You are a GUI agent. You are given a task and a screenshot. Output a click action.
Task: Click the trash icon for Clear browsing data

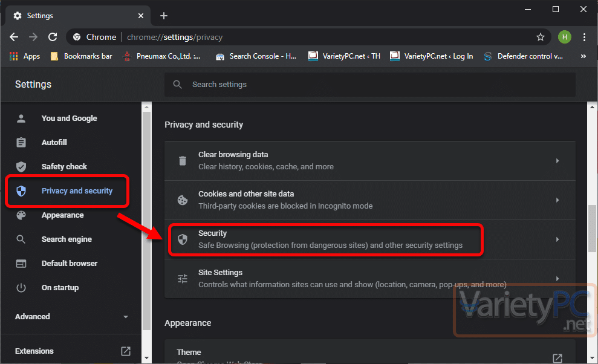coord(183,161)
